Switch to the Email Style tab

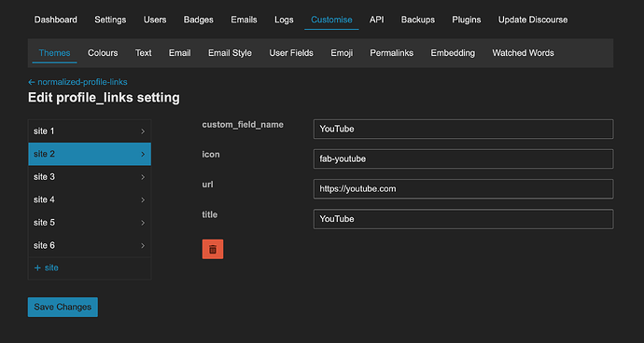(230, 53)
